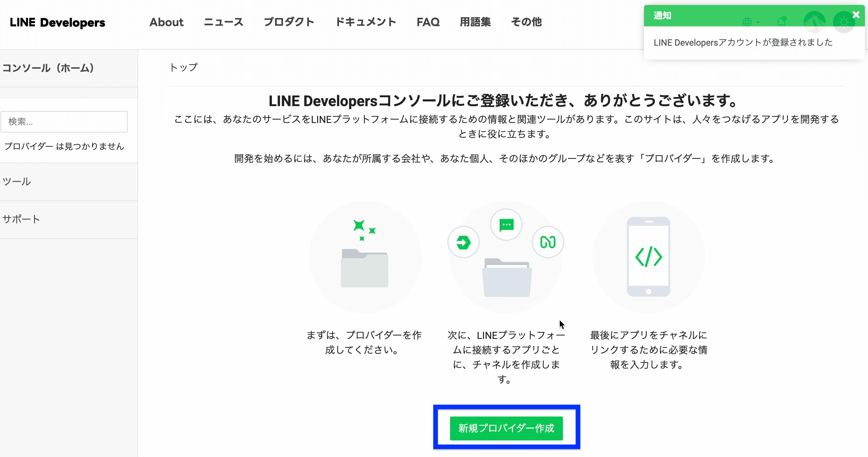
Task: Click the LINE Developersアカウントが登録されました message
Action: coord(743,42)
